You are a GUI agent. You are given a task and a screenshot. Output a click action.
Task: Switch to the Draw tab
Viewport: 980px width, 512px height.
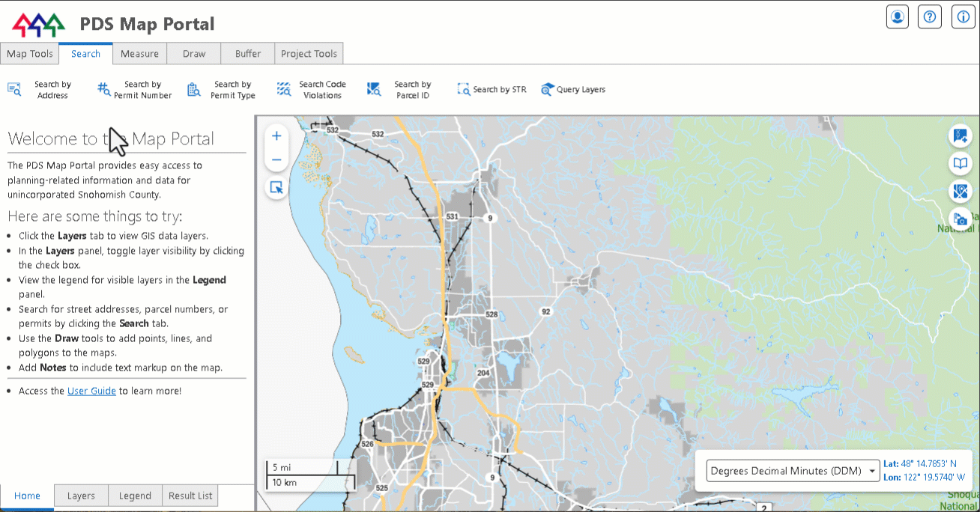(194, 54)
